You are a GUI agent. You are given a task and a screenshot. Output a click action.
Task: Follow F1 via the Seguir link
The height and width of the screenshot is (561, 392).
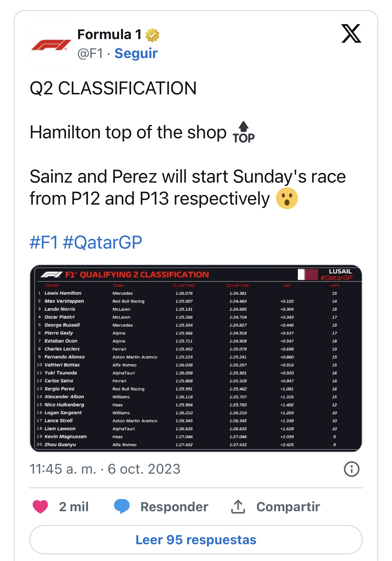[x=136, y=53]
